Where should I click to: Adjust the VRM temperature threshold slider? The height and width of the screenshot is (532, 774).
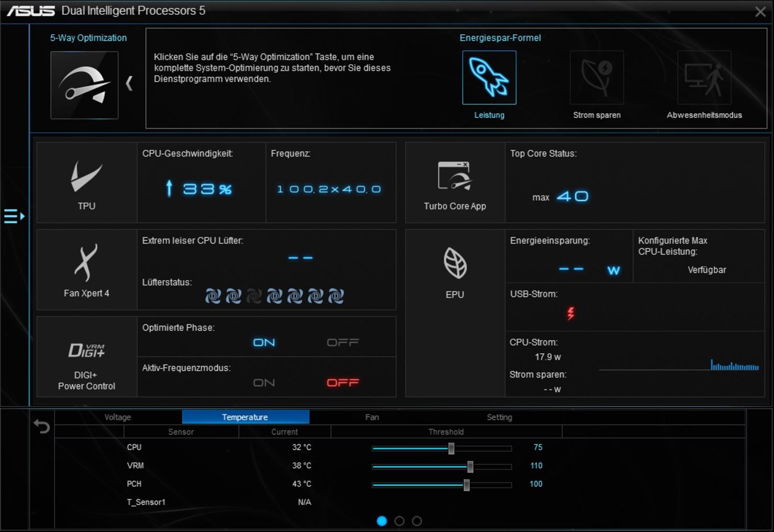tap(470, 467)
